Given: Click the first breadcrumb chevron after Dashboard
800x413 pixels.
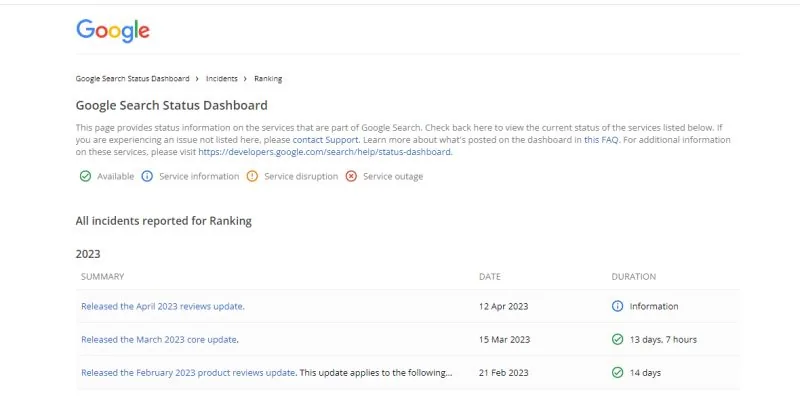Looking at the screenshot, I should pos(197,79).
